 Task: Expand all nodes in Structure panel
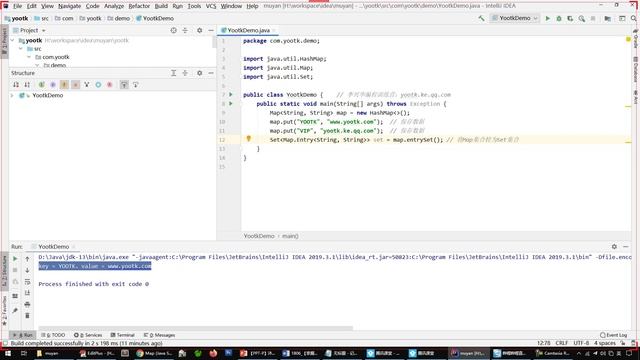point(173,73)
